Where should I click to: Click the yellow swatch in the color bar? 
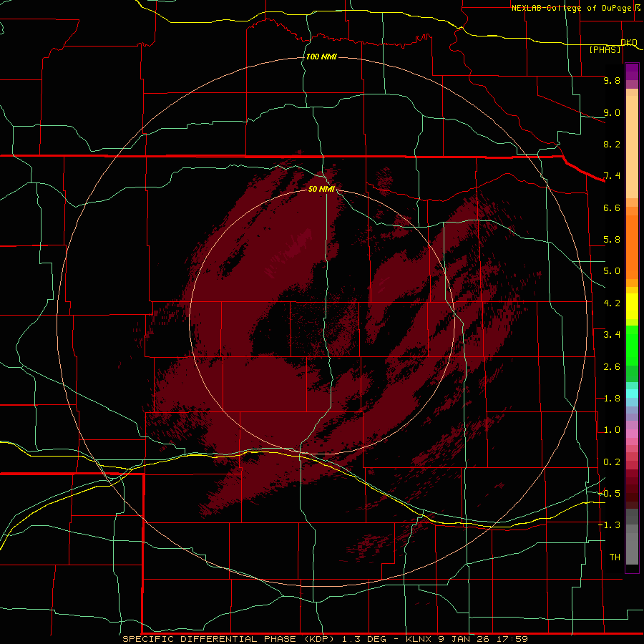632,306
